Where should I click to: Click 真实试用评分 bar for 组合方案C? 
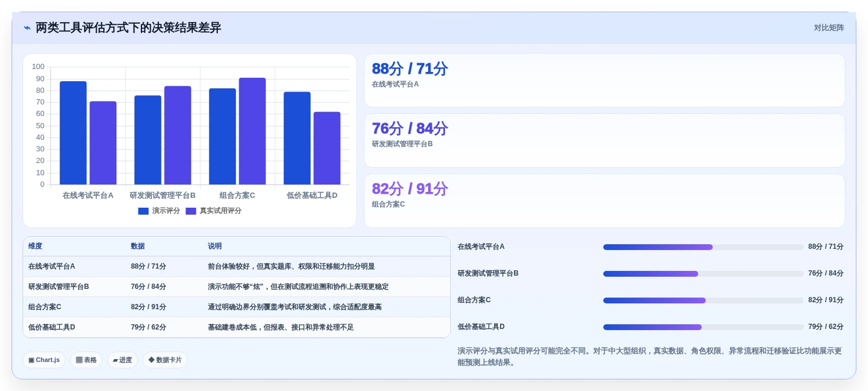click(x=253, y=131)
